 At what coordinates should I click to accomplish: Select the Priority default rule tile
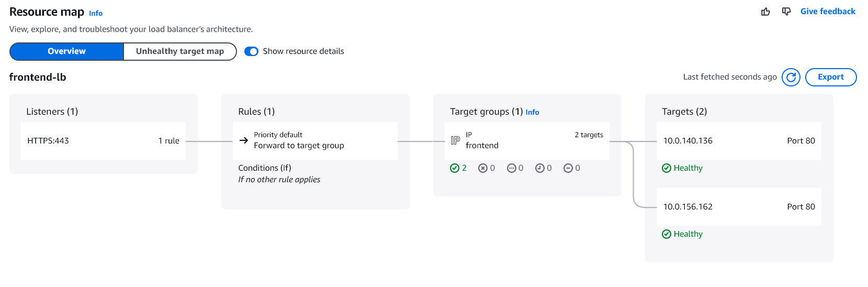pos(315,141)
